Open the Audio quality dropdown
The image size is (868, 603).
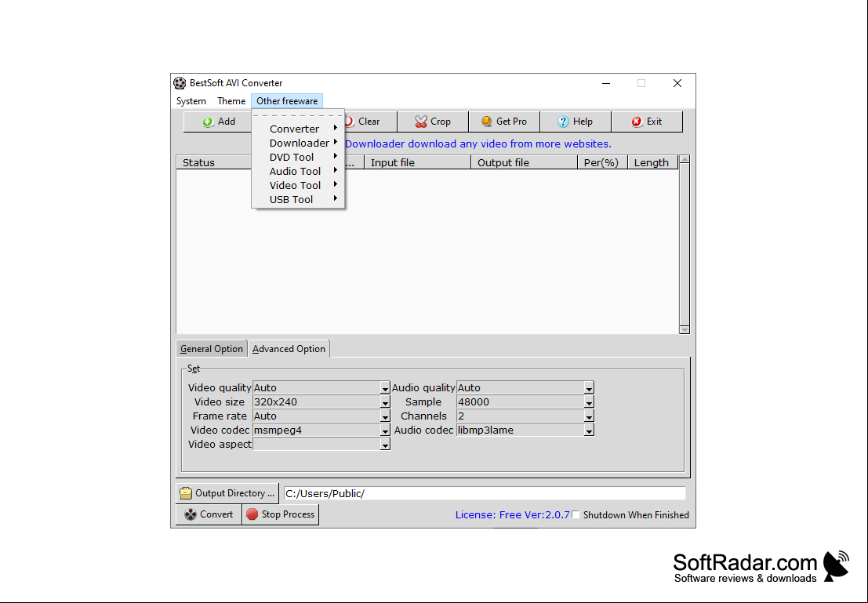tap(589, 388)
